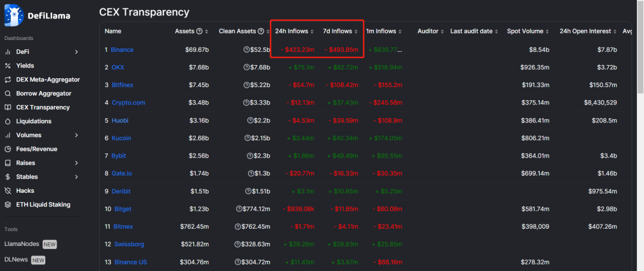Open Hacks dashboard
This screenshot has height=271, width=644.
point(25,191)
